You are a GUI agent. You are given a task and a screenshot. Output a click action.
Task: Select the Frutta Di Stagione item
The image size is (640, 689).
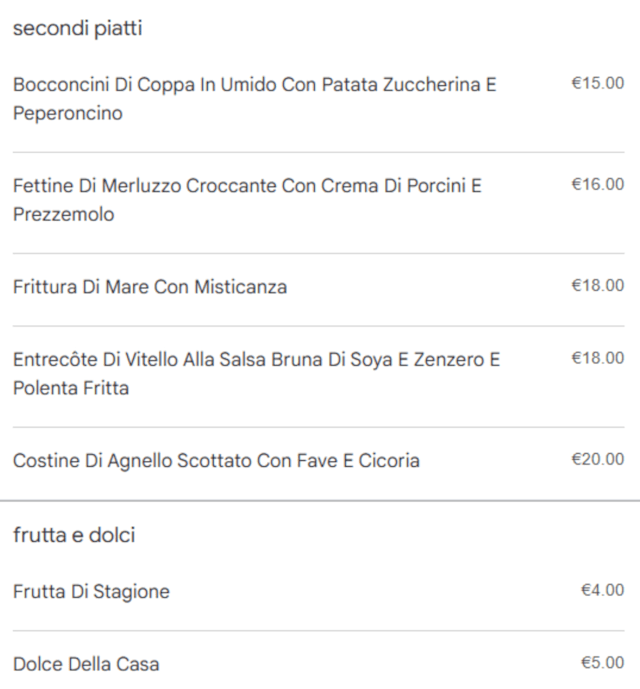point(91,592)
